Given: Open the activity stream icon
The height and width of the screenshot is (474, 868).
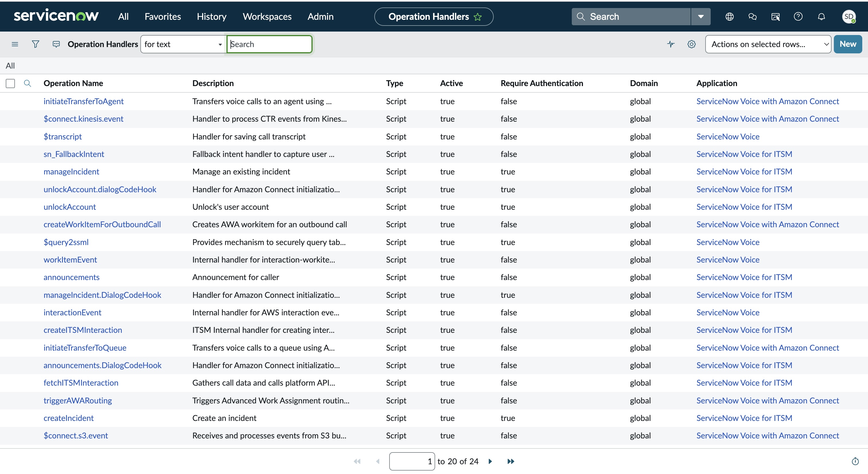Looking at the screenshot, I should tap(56, 44).
